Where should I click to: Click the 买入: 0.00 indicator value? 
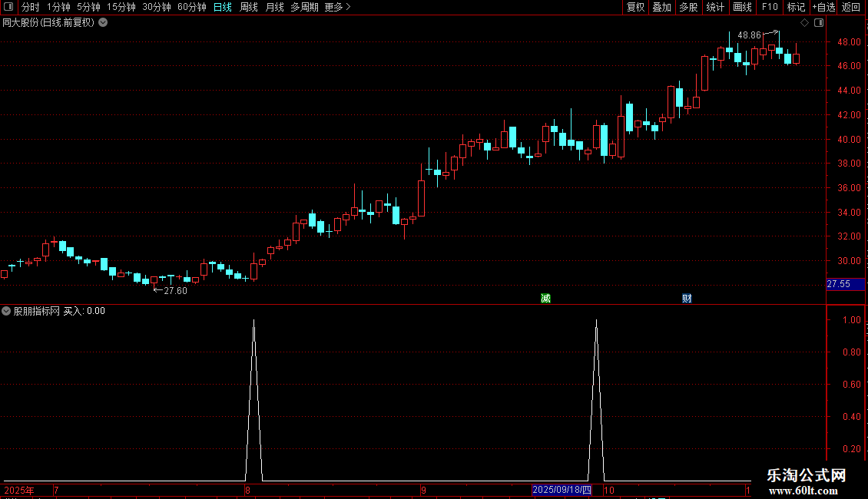coord(84,311)
